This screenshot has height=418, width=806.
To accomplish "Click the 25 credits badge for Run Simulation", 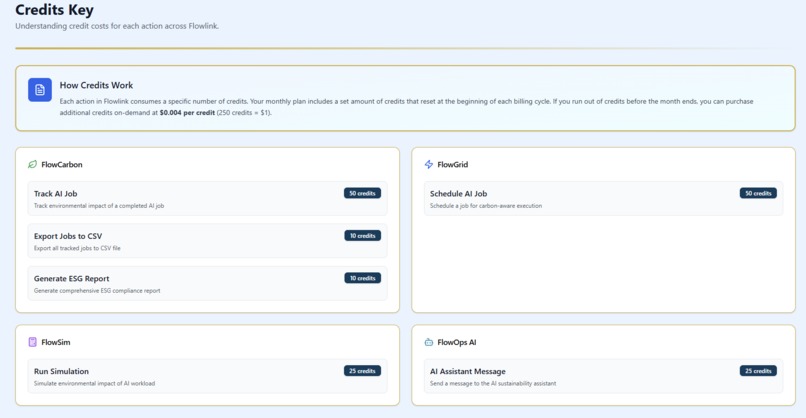I will 362,371.
